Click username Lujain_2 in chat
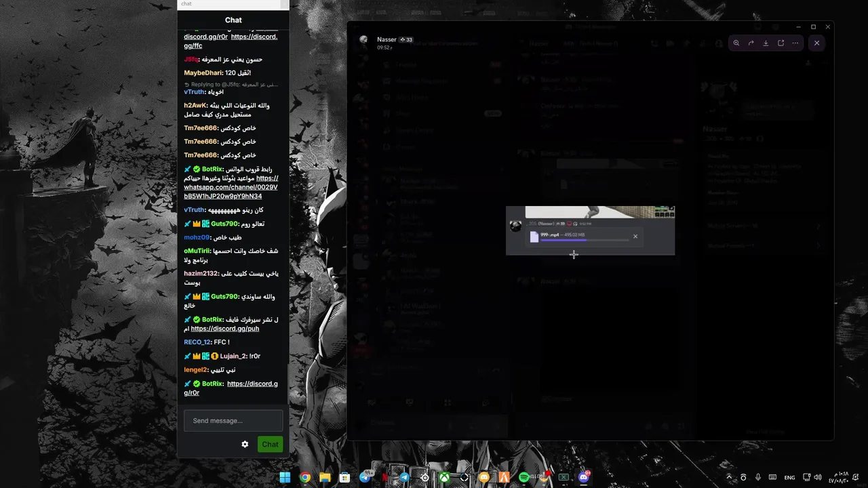 click(233, 357)
